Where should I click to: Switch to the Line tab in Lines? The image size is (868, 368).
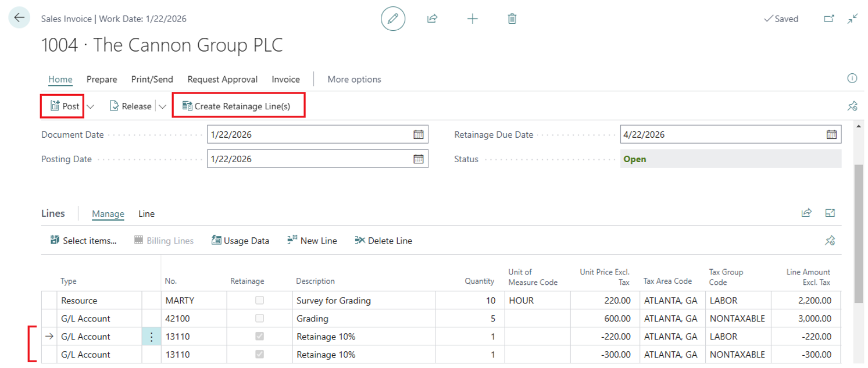pos(147,214)
